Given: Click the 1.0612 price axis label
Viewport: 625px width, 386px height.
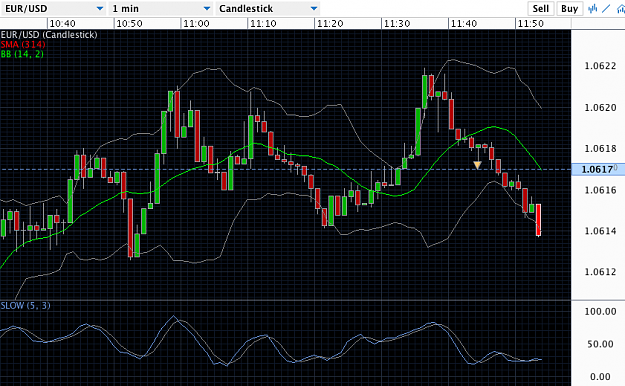Looking at the screenshot, I should [x=600, y=272].
